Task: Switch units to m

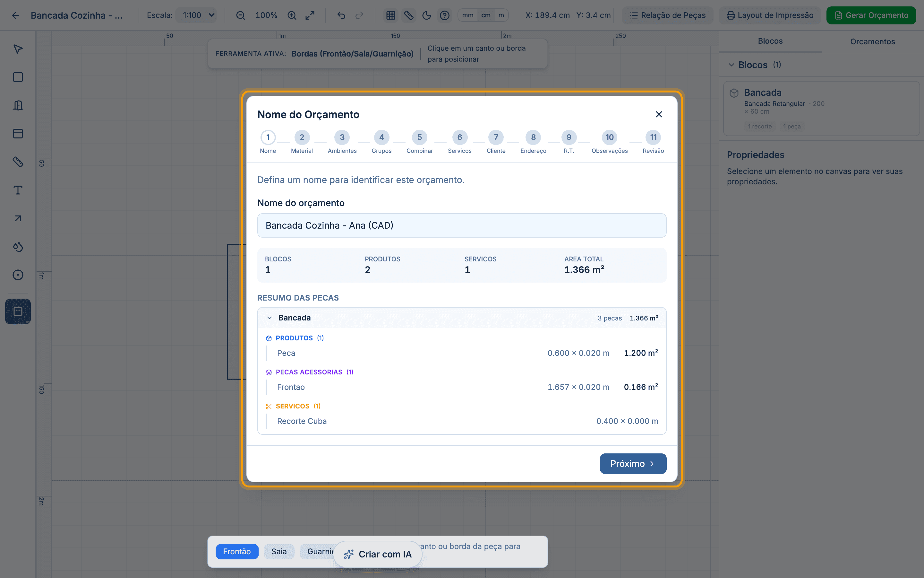Action: 501,15
